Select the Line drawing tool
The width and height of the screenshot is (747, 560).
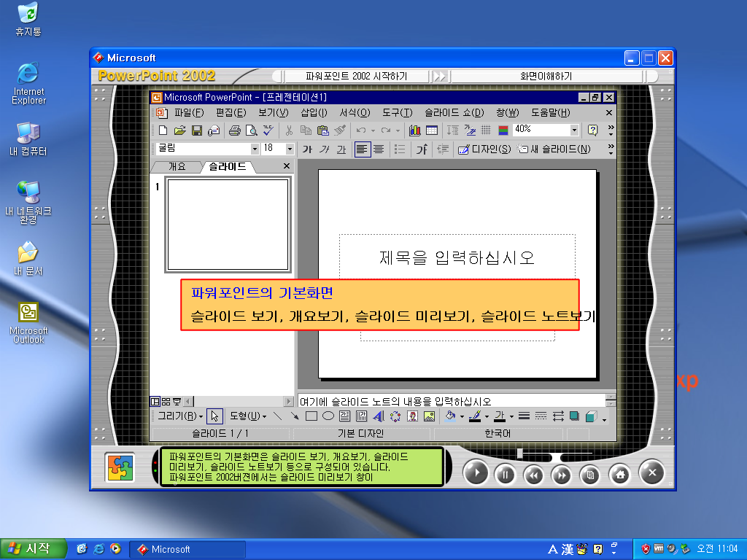coord(278,416)
